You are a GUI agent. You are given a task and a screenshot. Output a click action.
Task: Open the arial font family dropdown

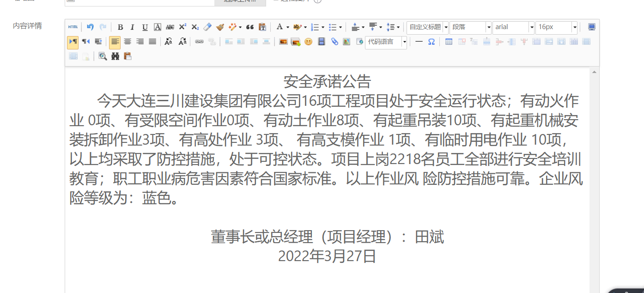pyautogui.click(x=513, y=27)
